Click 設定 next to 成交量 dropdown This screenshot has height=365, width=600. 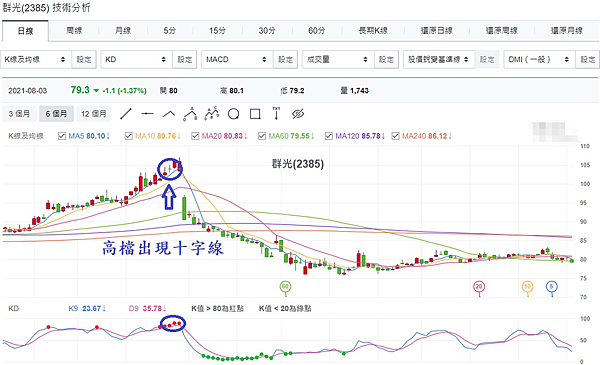click(x=386, y=59)
